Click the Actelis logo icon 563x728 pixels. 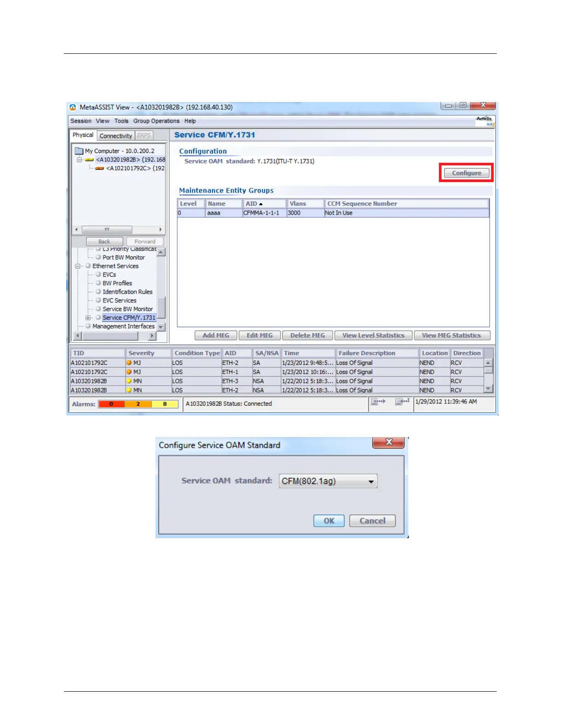pos(485,121)
